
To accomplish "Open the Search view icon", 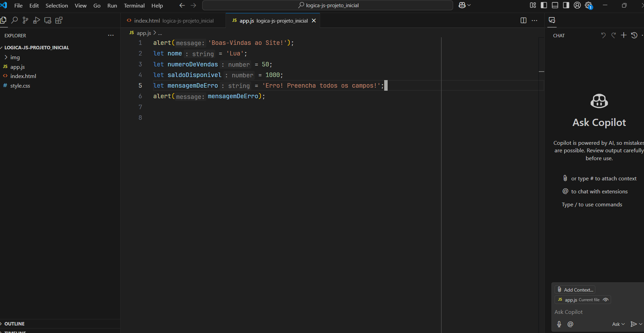I will click(x=14, y=21).
